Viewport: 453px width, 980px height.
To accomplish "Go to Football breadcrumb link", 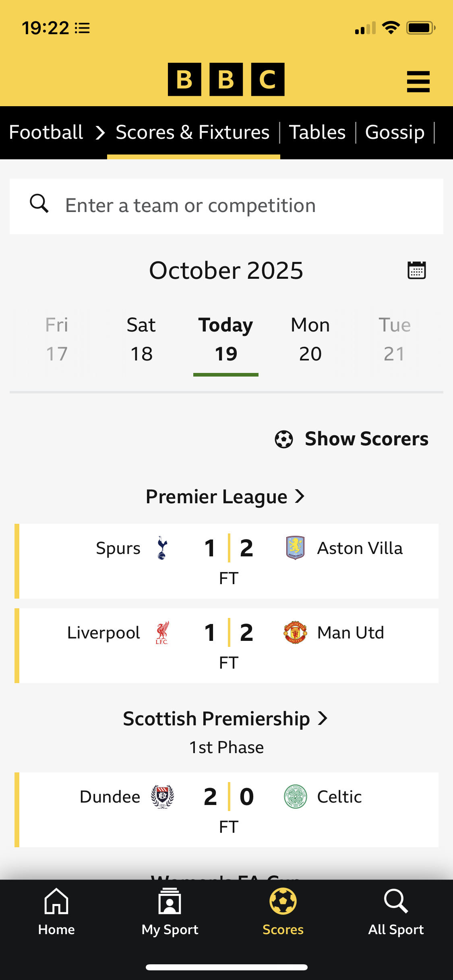I will pyautogui.click(x=46, y=132).
